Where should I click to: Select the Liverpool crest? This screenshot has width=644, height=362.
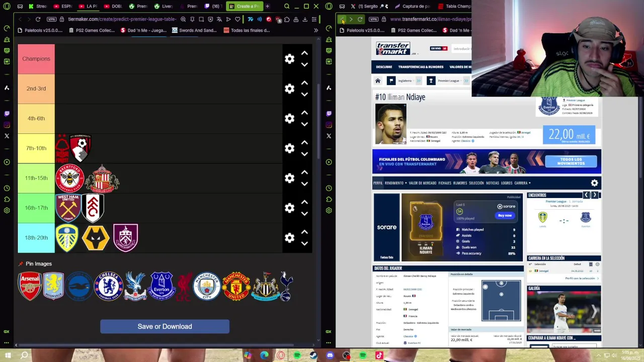(184, 286)
